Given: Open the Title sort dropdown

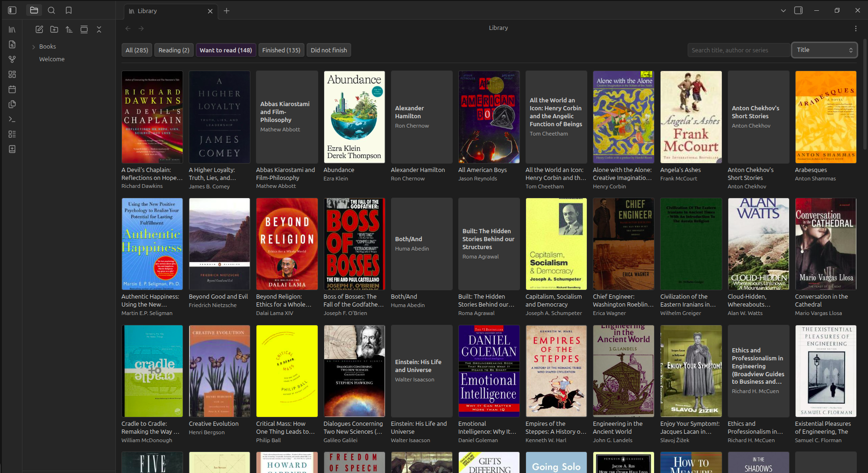Looking at the screenshot, I should [824, 50].
